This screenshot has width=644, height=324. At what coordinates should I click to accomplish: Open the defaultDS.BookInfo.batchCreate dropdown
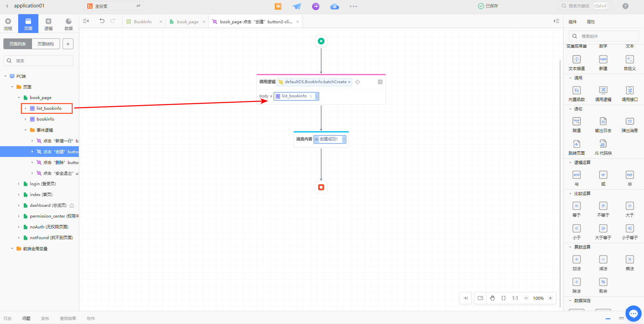[315, 82]
